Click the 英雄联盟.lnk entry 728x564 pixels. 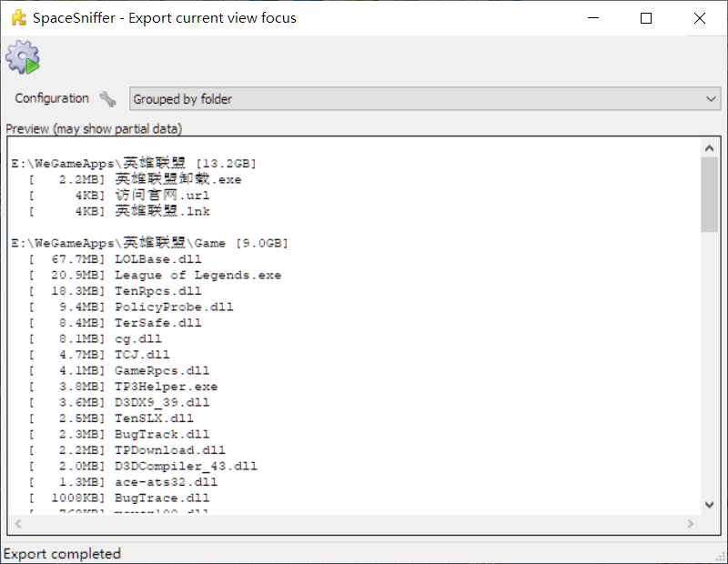pyautogui.click(x=163, y=211)
